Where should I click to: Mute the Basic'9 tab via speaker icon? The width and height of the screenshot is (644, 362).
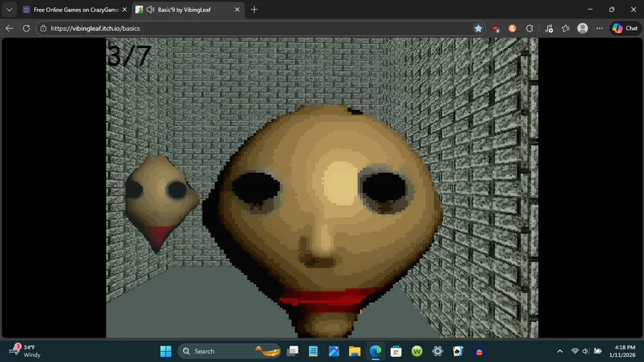[x=150, y=9]
